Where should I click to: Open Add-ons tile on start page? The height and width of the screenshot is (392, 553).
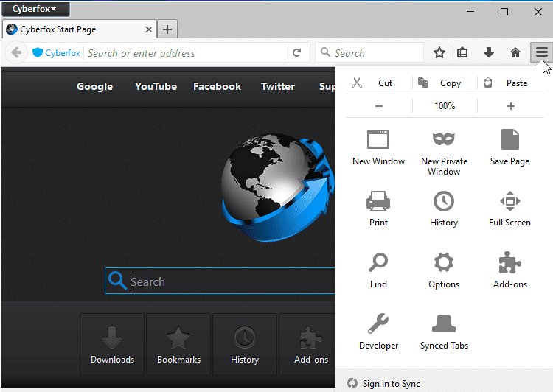coord(308,344)
